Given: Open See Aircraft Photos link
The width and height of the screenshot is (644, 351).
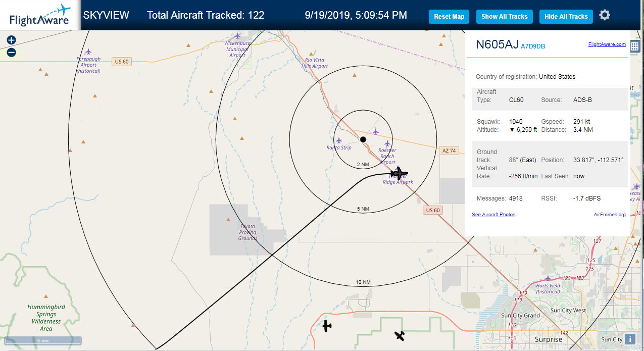Looking at the screenshot, I should (493, 215).
